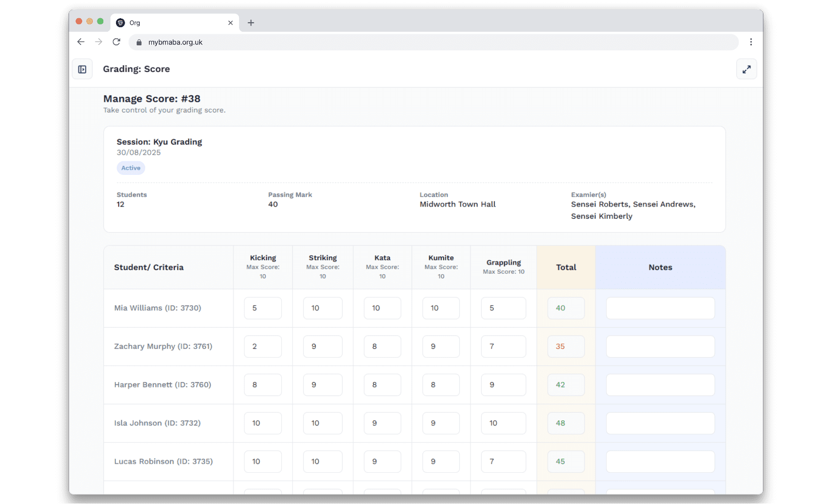Click the mybmaba.org.uk address bar
The height and width of the screenshot is (504, 832).
click(x=434, y=42)
